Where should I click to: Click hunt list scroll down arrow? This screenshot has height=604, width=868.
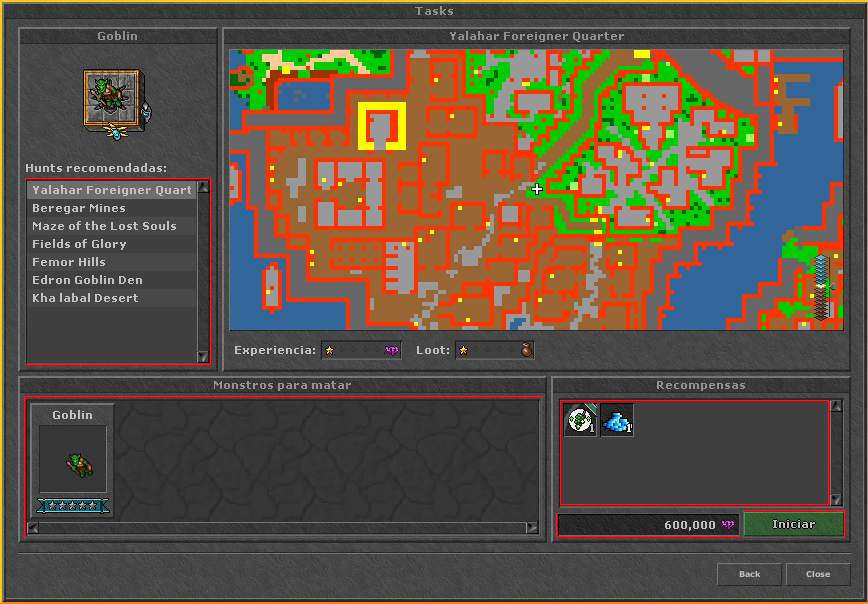[x=203, y=357]
